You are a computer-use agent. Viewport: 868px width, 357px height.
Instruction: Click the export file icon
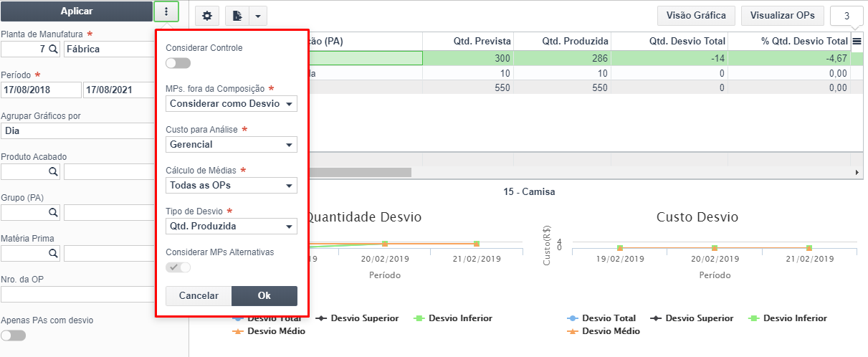coord(237,16)
